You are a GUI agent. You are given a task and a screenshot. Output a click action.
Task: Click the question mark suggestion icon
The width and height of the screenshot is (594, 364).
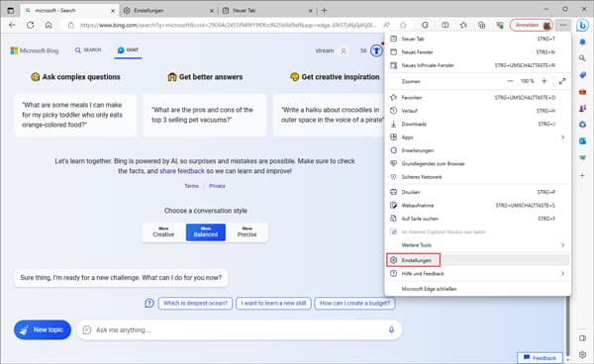click(149, 303)
